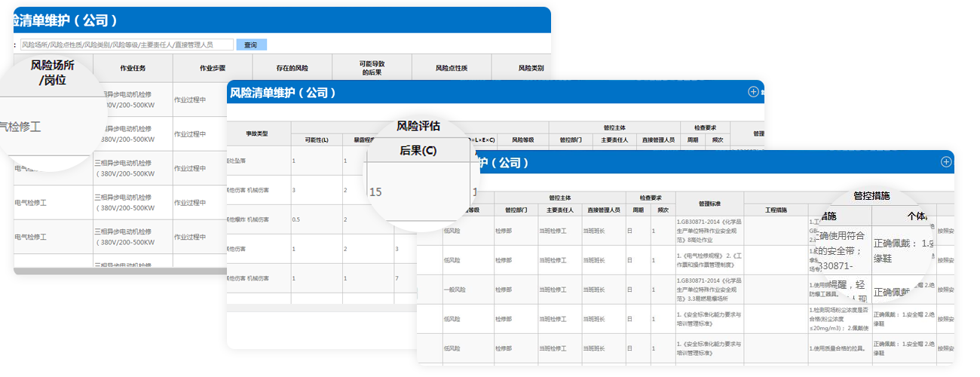Click the 事故类型 column header
This screenshot has height=377, width=980.
(x=257, y=133)
